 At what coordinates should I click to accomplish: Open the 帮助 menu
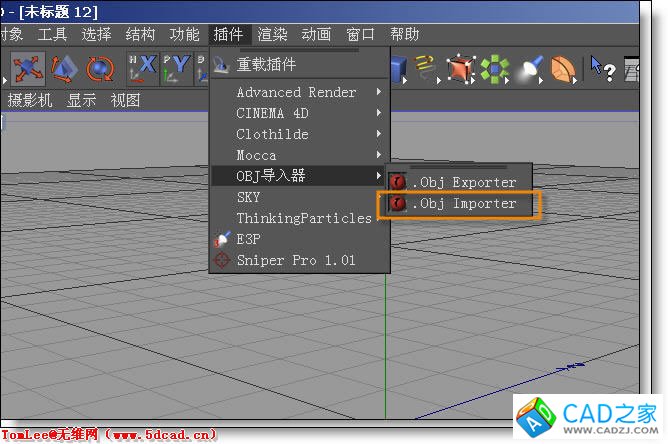coord(405,34)
